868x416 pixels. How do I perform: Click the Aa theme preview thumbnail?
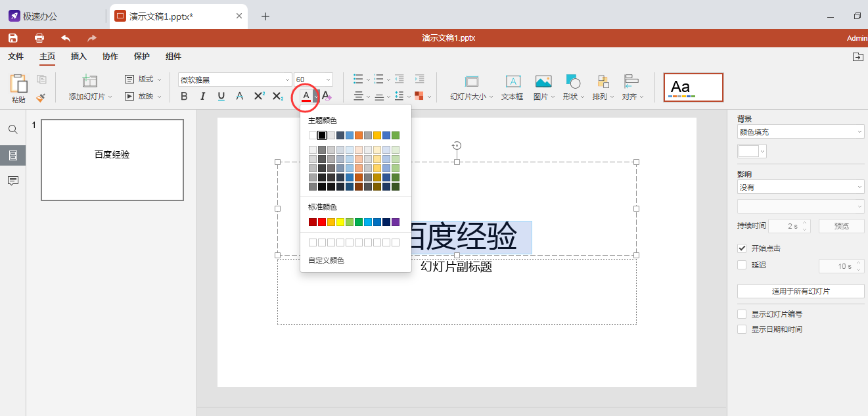(x=693, y=87)
